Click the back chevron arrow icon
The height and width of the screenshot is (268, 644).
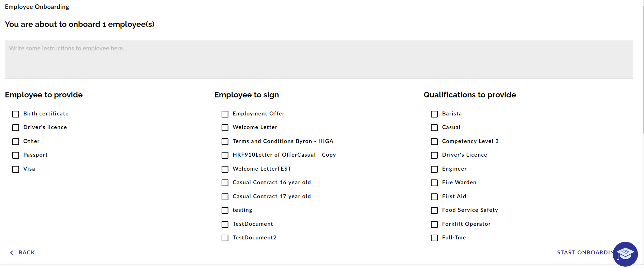coord(12,253)
